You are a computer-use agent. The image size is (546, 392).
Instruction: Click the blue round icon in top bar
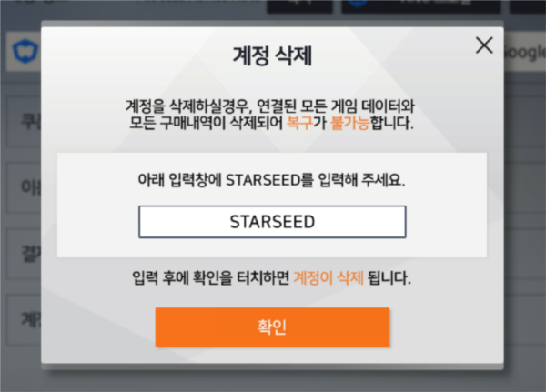click(x=358, y=3)
